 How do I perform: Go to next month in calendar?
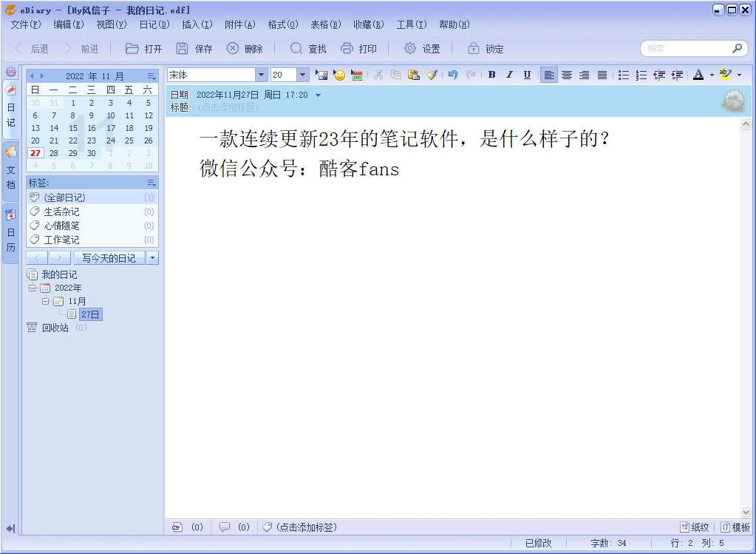(x=42, y=75)
